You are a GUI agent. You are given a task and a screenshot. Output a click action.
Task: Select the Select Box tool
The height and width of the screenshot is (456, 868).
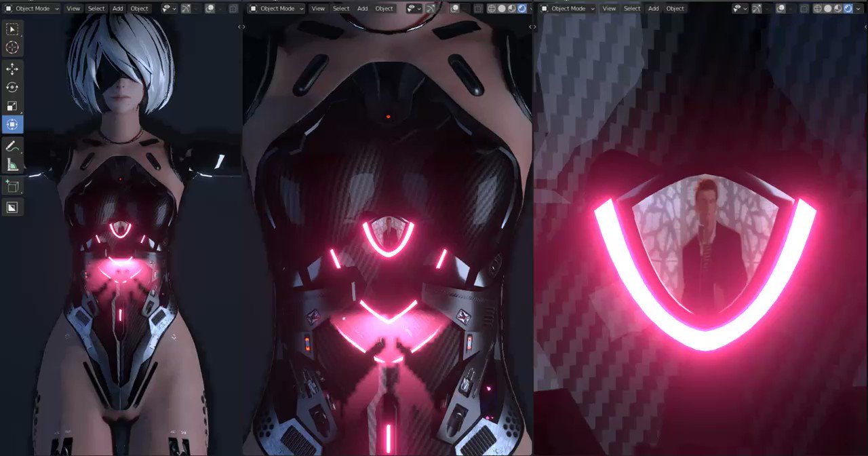tap(12, 29)
